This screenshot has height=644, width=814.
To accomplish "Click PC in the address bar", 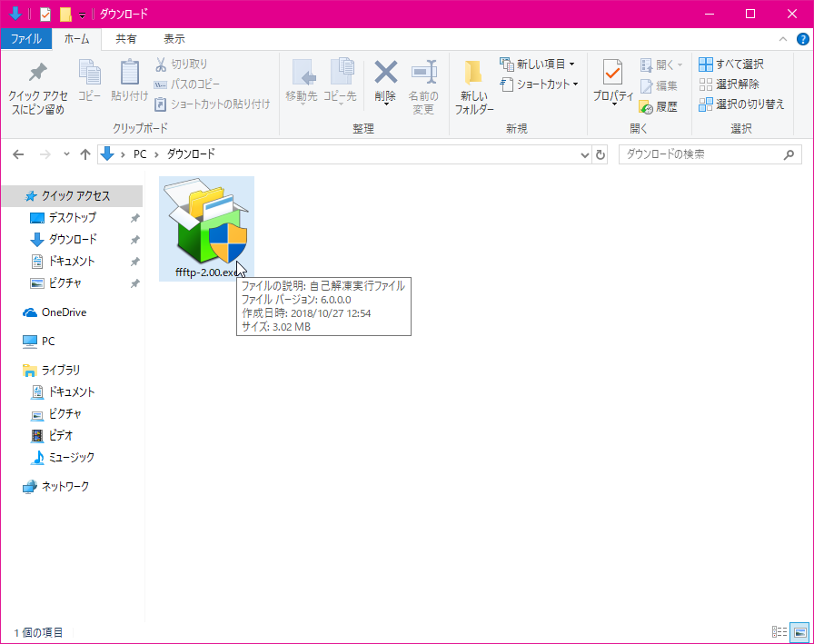I will click(x=140, y=154).
